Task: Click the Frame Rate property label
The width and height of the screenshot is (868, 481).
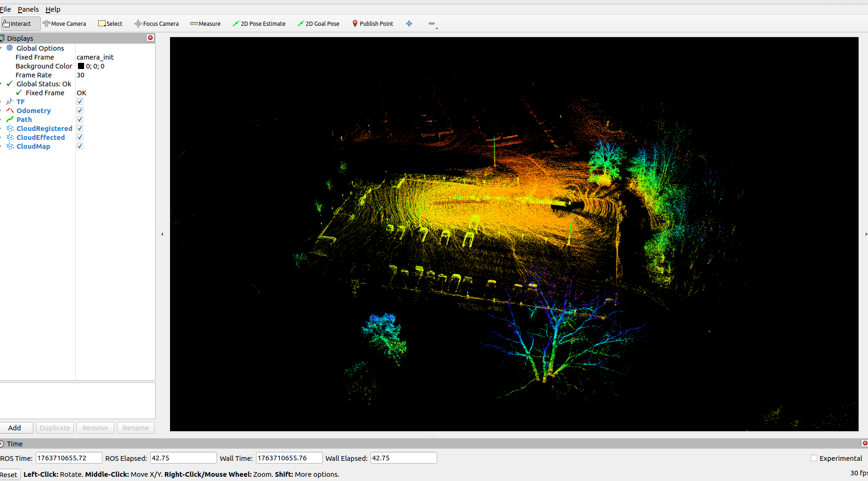Action: coord(34,75)
